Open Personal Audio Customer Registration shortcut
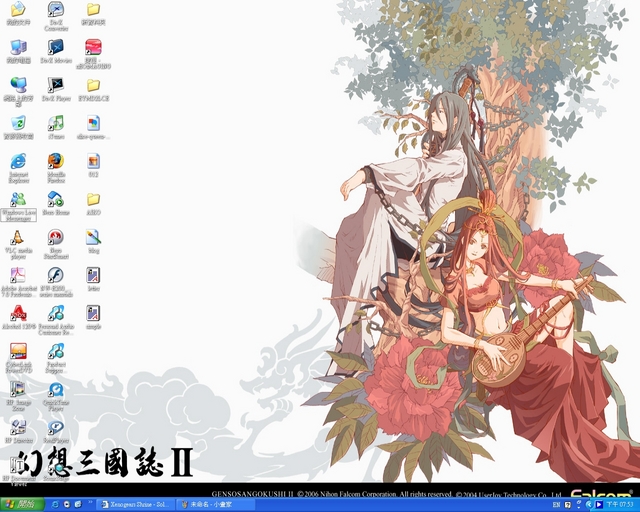 click(x=56, y=313)
